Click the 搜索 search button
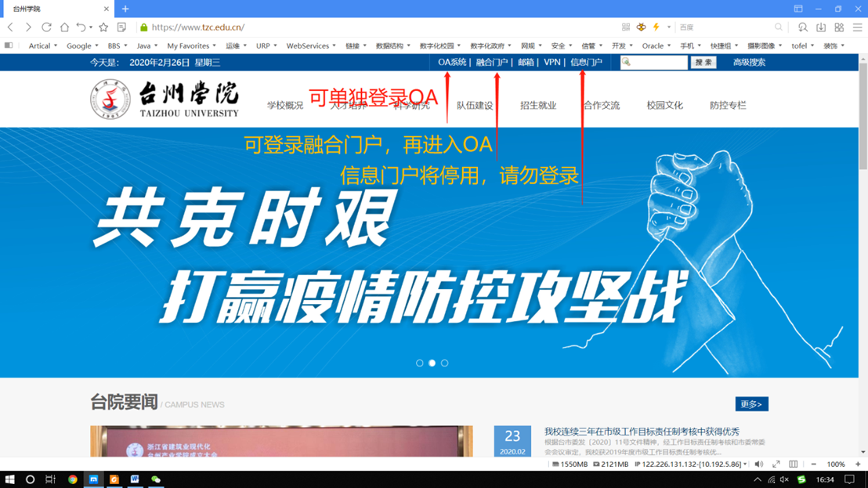Screen dimensions: 868x488 coord(703,63)
